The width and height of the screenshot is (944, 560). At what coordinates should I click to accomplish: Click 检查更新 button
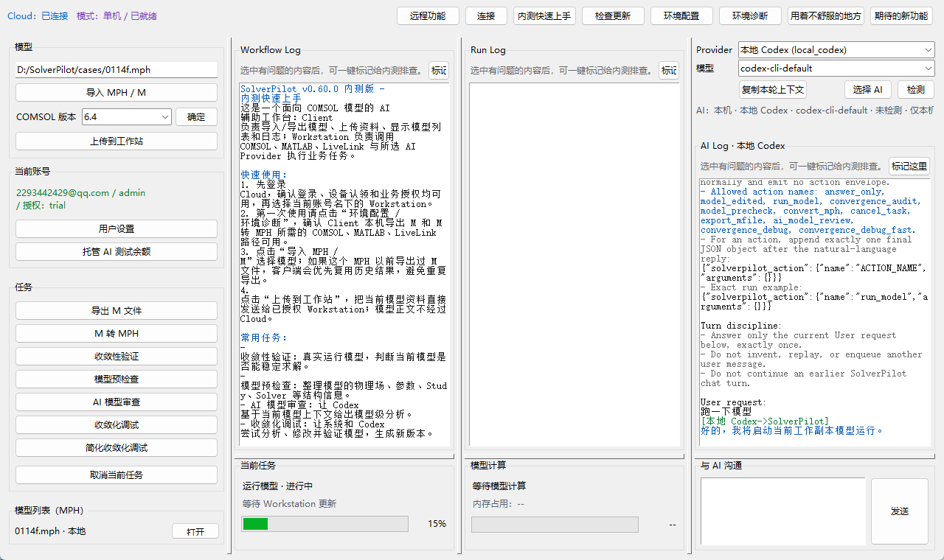(x=613, y=16)
